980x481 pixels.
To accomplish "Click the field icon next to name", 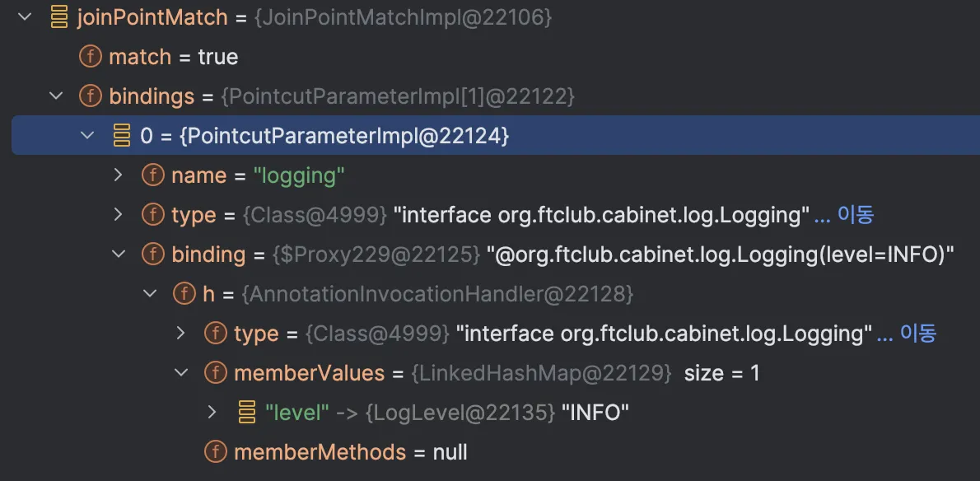I will point(153,175).
